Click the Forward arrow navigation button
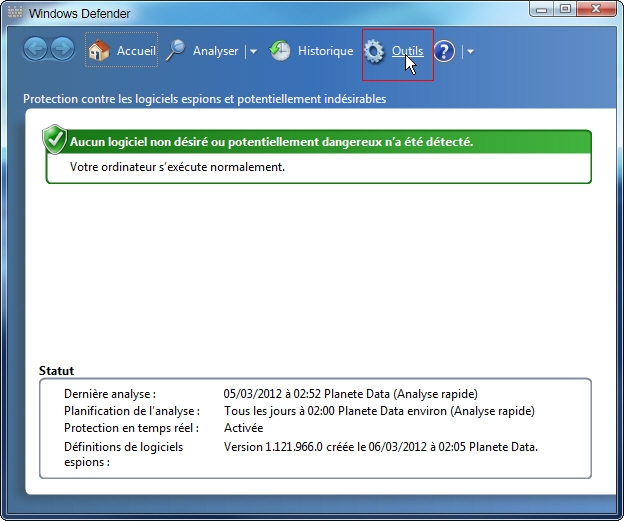624x521 pixels. [62, 49]
